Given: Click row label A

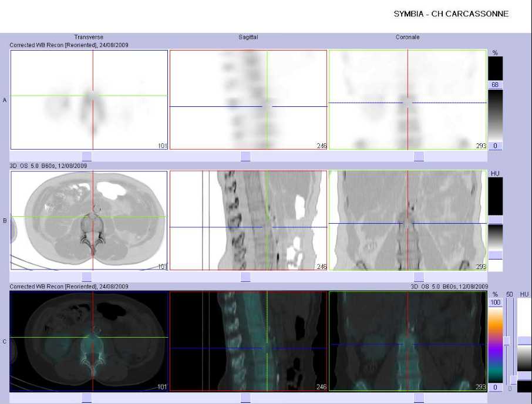Looking at the screenshot, I should 5,100.
